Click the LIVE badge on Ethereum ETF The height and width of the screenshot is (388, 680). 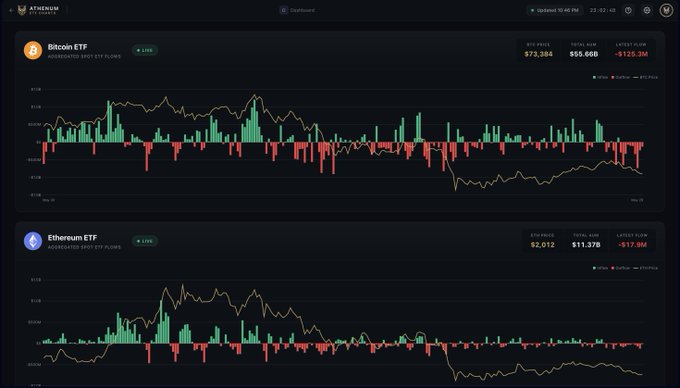point(145,241)
